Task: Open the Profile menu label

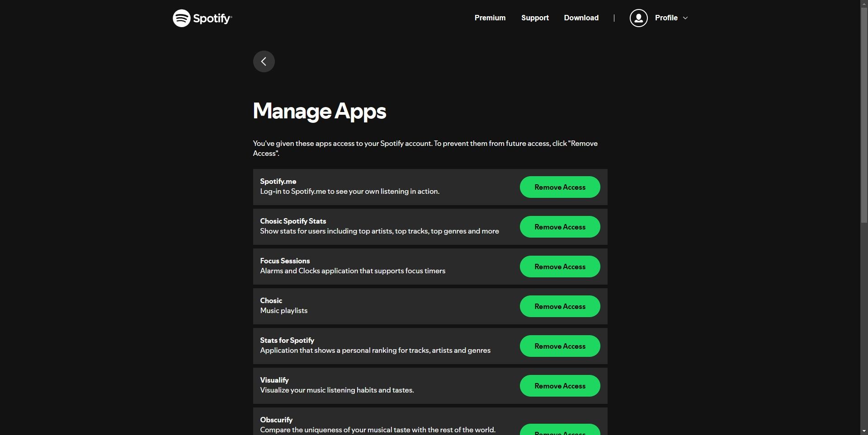Action: point(666,18)
